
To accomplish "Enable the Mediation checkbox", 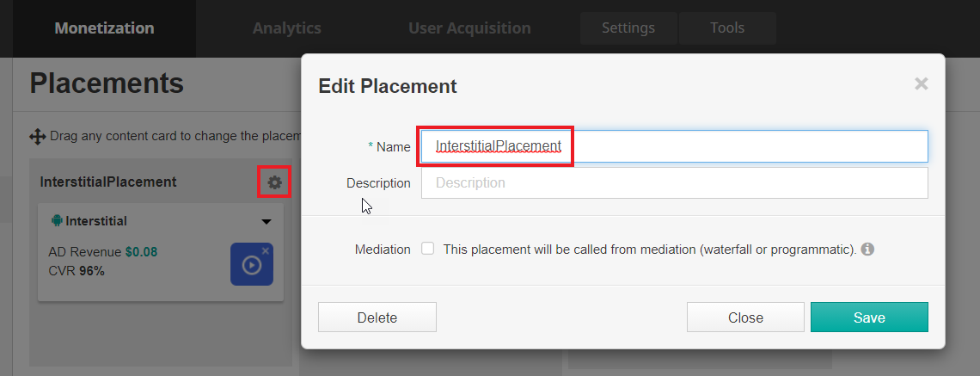I will point(428,250).
